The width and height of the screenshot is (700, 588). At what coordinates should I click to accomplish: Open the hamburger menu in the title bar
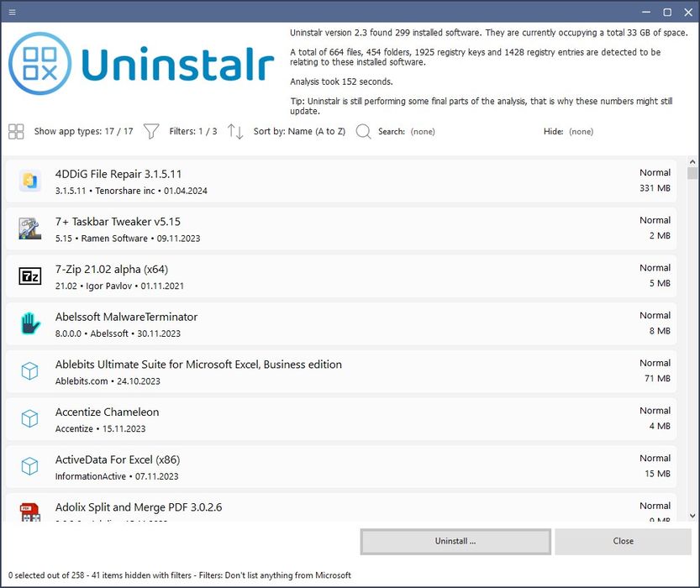pyautogui.click(x=12, y=12)
